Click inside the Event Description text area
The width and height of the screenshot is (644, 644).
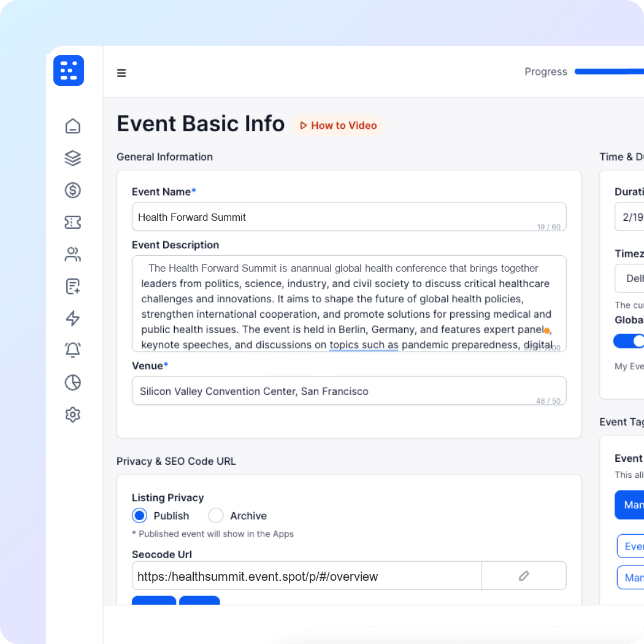[x=349, y=304]
